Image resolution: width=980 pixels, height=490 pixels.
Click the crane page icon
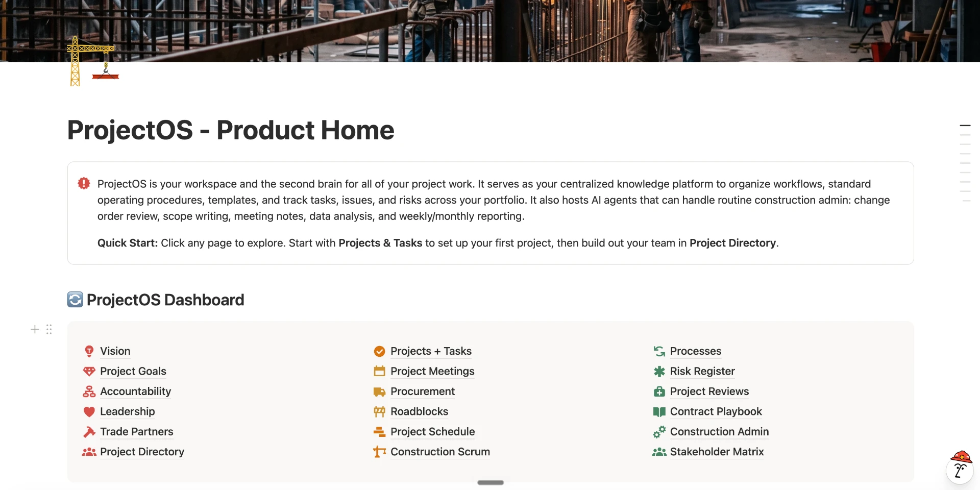click(x=93, y=61)
